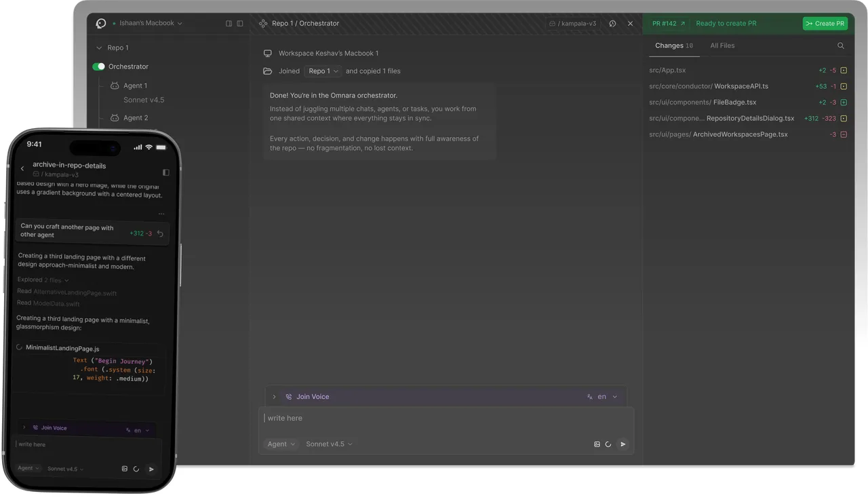Open the Repo 1 dropdown after Joined

[x=323, y=71]
